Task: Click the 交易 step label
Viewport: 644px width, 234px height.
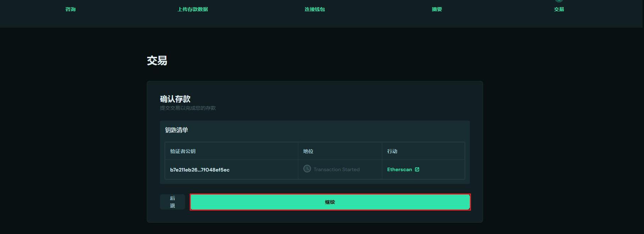Action: coord(559,9)
